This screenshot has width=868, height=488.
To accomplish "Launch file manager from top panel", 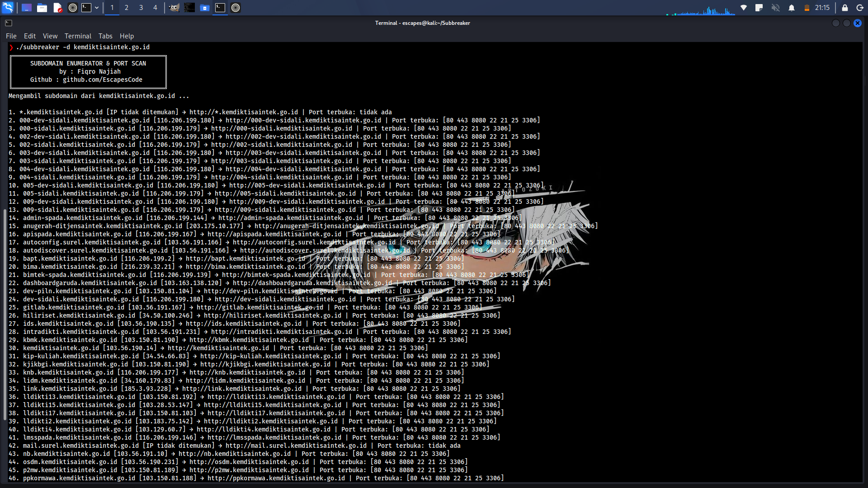I will pyautogui.click(x=42, y=8).
